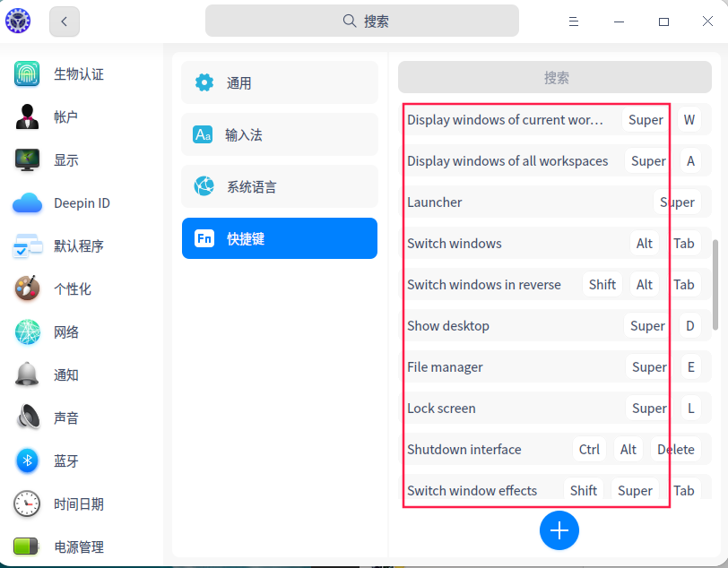Open the 显示 display icon
The height and width of the screenshot is (568, 728).
click(27, 160)
